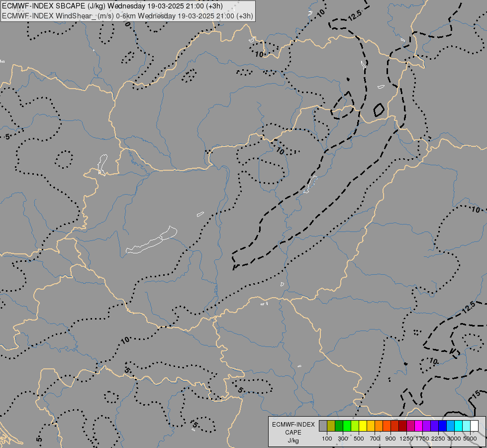This screenshot has height=448, width=487.
Task: Click the legend value 900
Action: click(x=390, y=439)
